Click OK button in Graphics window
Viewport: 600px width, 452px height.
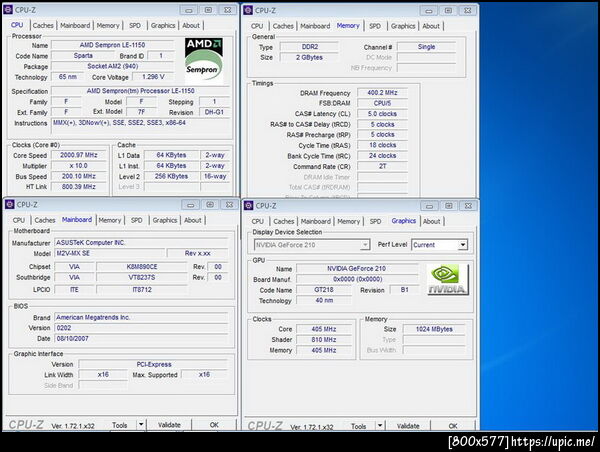453,426
